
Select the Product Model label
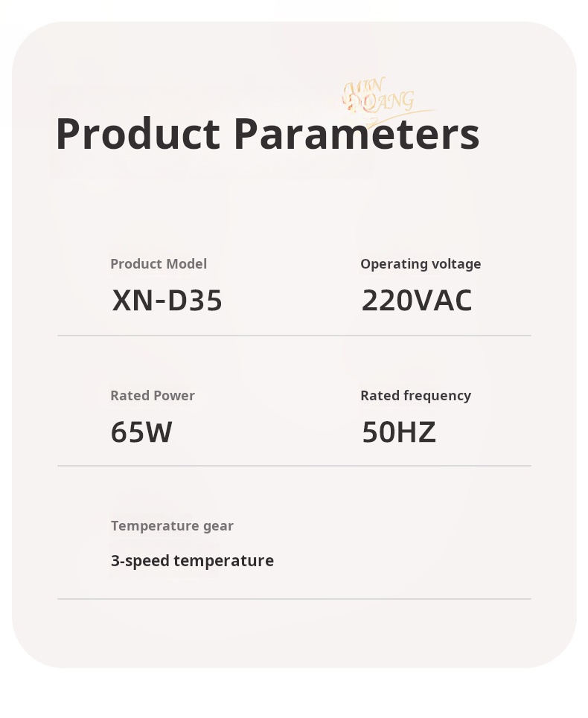point(159,263)
